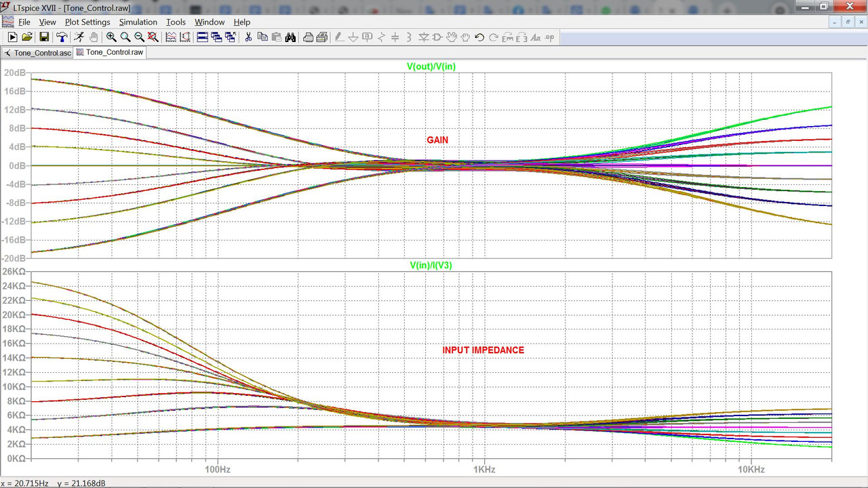Image resolution: width=868 pixels, height=488 pixels.
Task: Click the 0KΩ label on the impedance axis
Action: click(17, 458)
